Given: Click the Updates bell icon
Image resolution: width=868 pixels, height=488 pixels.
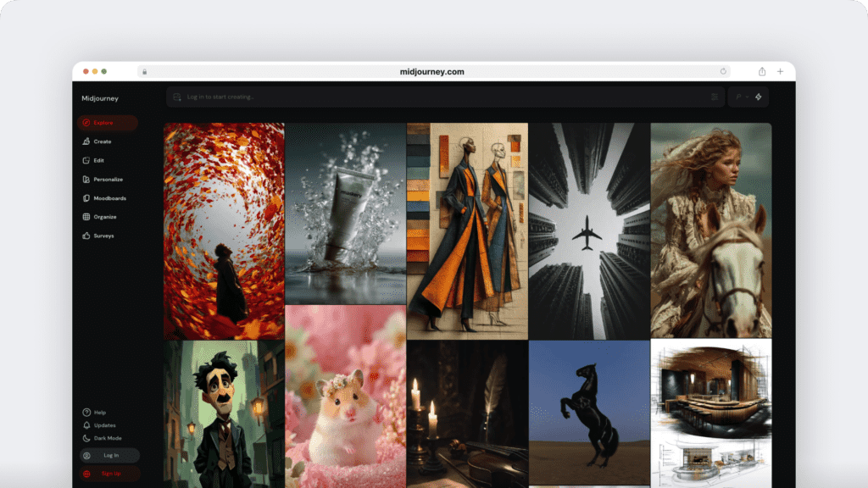Looking at the screenshot, I should click(x=86, y=425).
